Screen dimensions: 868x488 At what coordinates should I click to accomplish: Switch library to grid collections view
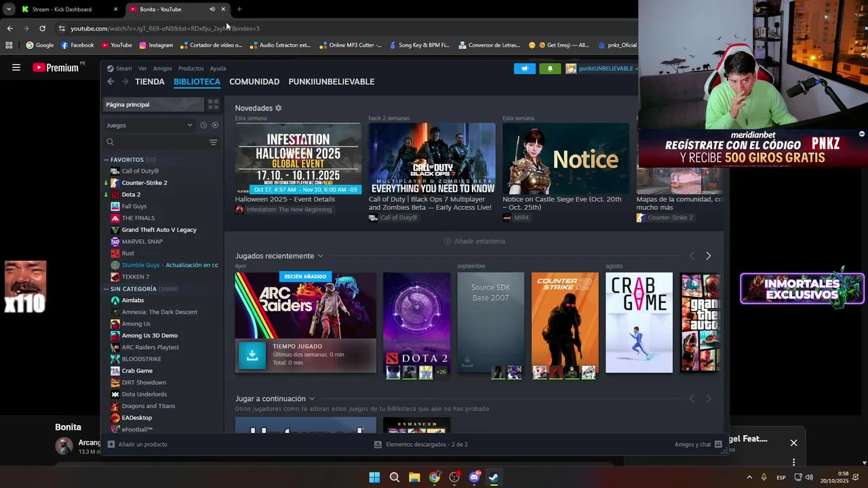pos(213,104)
